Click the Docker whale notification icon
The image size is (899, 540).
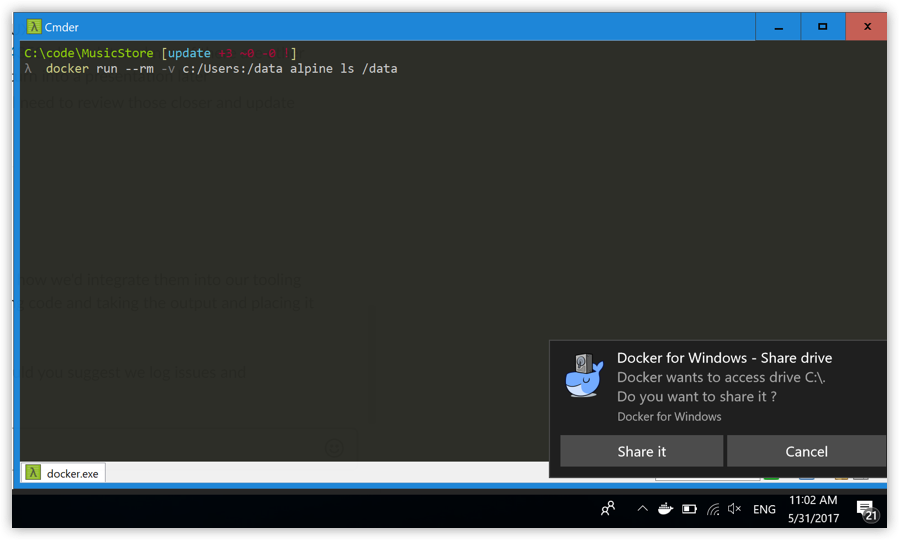point(584,377)
